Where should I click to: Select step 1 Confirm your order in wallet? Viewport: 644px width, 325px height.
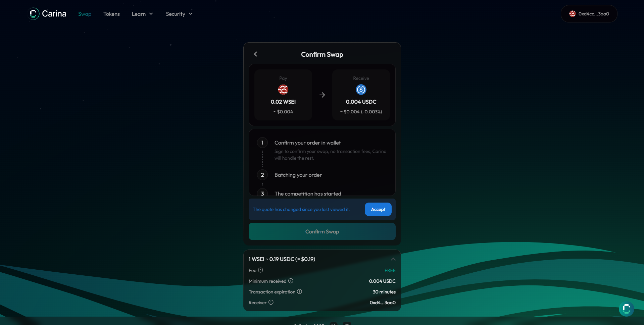(307, 143)
